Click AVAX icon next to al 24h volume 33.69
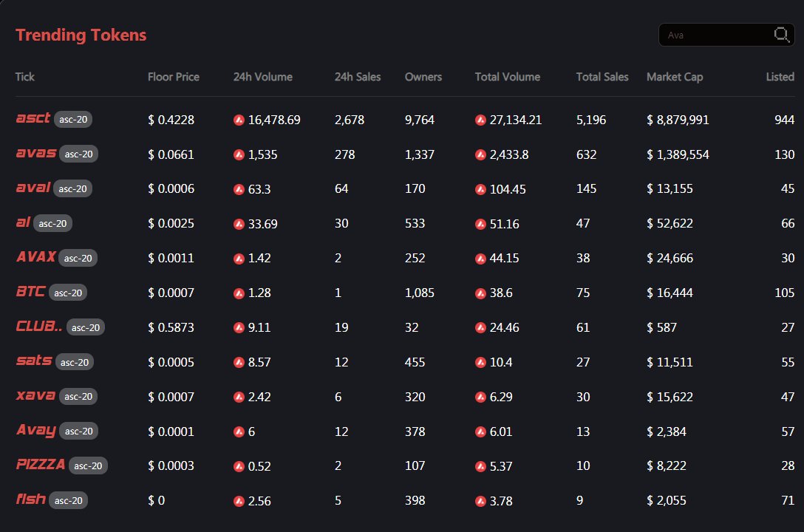804x532 pixels. 239,224
